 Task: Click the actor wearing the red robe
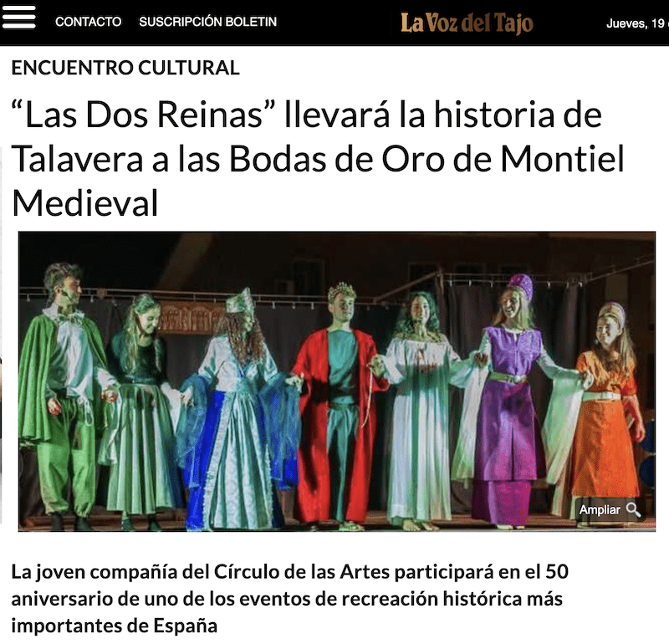(340, 406)
